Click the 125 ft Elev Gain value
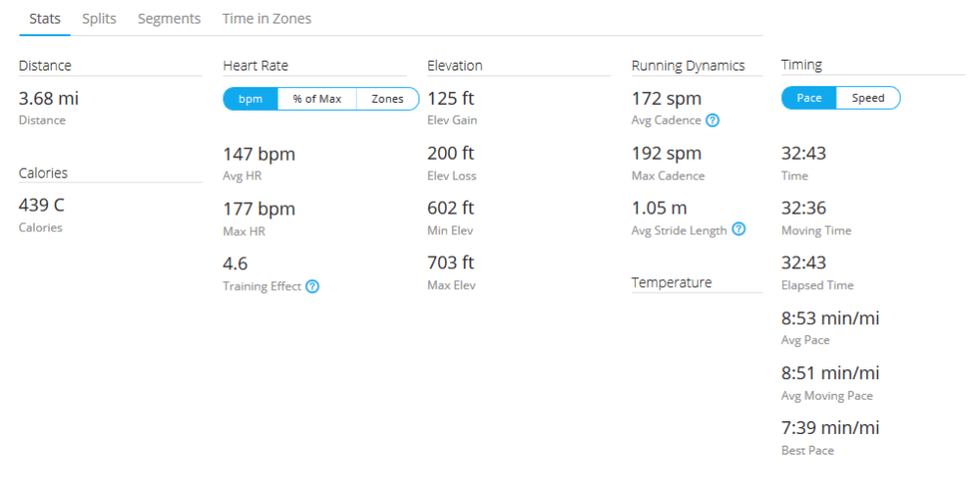The width and height of the screenshot is (980, 478). point(450,99)
